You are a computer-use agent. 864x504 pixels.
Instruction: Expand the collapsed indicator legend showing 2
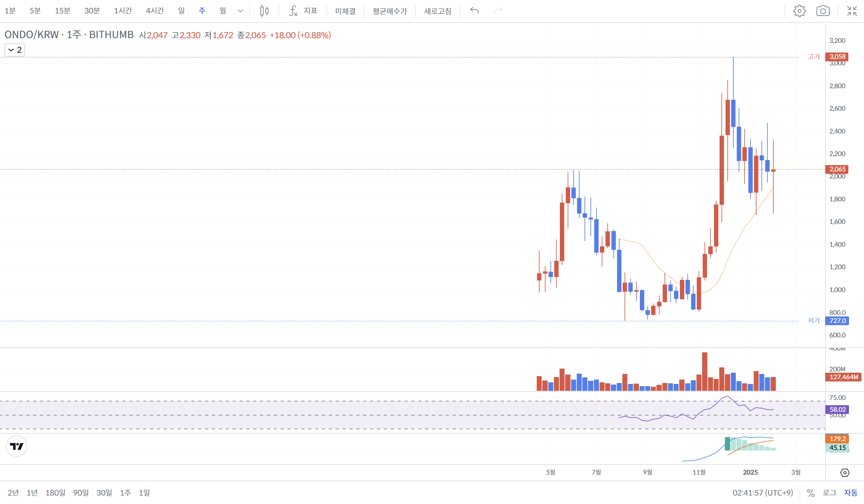15,50
